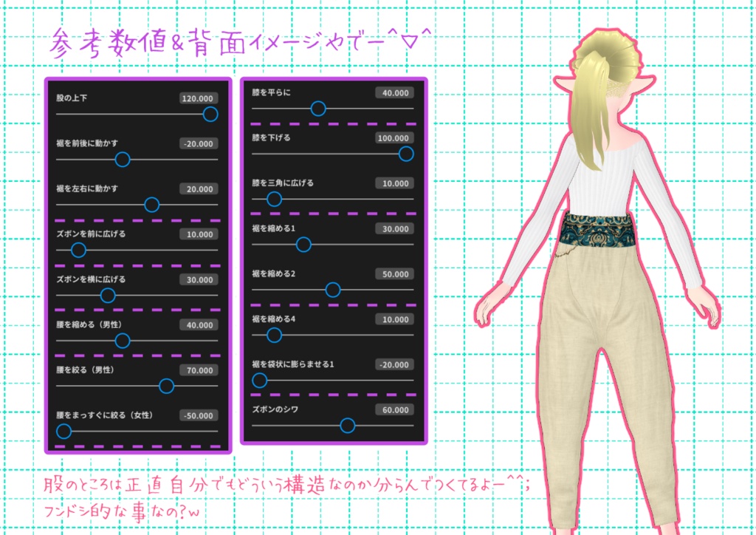Click the 10.000 value for ズボンを前に広げる
The height and width of the screenshot is (535, 756).
(199, 234)
